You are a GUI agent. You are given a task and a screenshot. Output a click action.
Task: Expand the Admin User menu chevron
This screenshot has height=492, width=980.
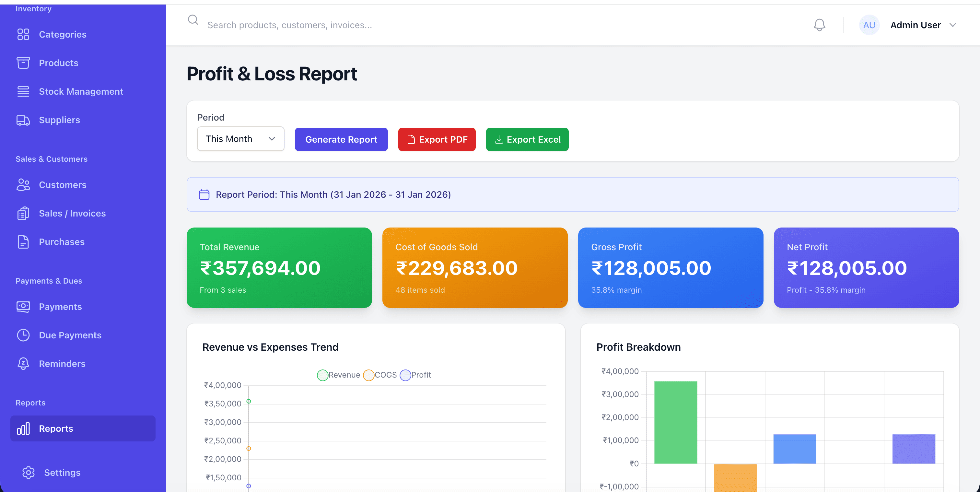coord(952,25)
